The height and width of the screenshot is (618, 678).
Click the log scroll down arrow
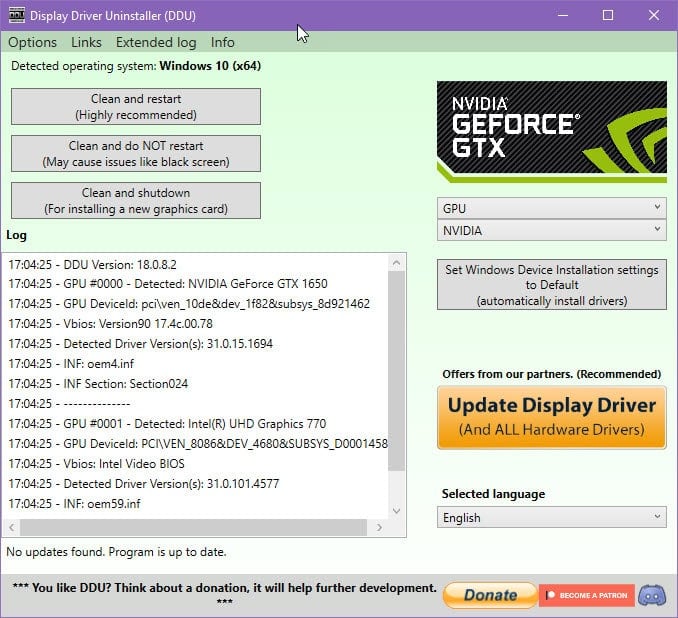click(397, 511)
